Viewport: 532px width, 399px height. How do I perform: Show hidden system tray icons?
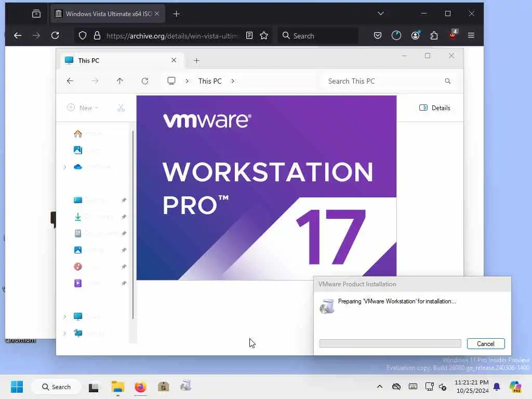tap(380, 387)
